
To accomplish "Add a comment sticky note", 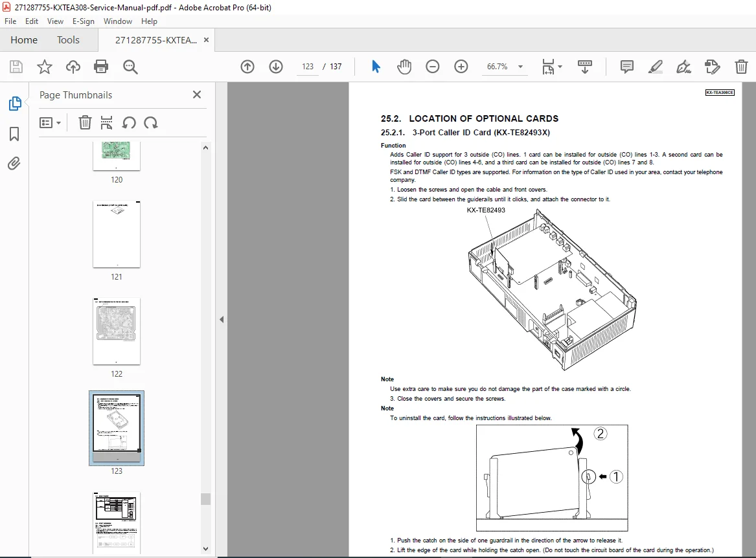I will [627, 67].
